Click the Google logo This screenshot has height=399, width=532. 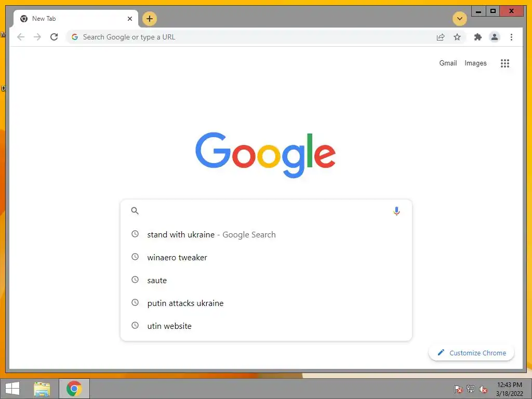(265, 155)
